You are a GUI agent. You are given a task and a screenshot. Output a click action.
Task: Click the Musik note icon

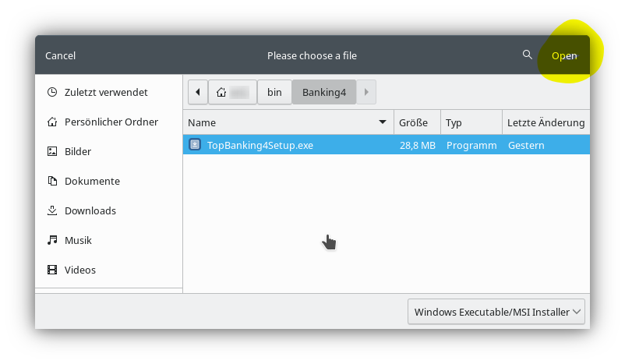(52, 241)
